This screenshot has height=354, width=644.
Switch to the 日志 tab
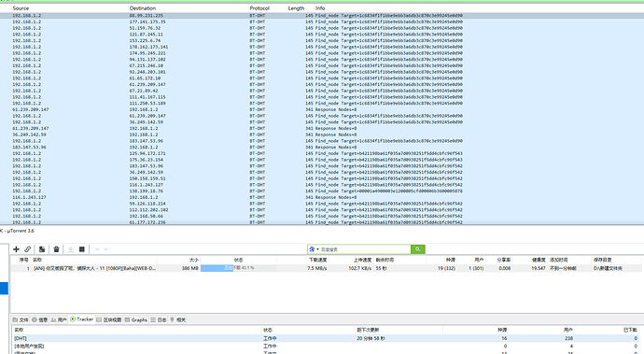coord(159,319)
